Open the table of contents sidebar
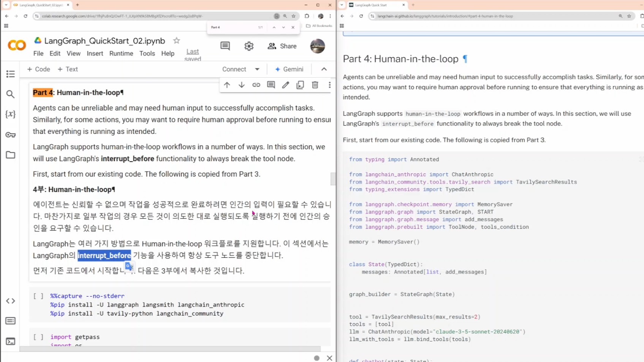The height and width of the screenshot is (362, 644). click(10, 74)
